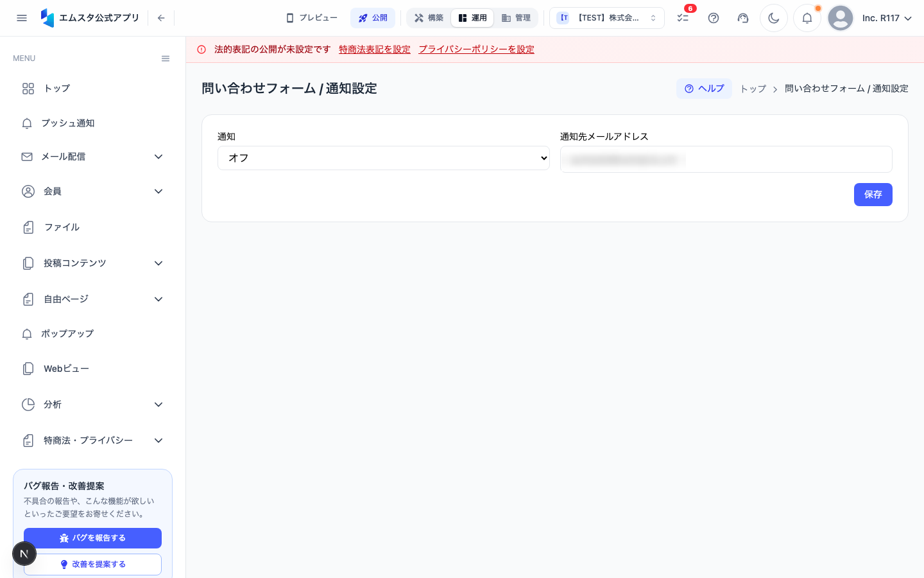Open the support headset icon
The height and width of the screenshot is (578, 924).
click(743, 18)
